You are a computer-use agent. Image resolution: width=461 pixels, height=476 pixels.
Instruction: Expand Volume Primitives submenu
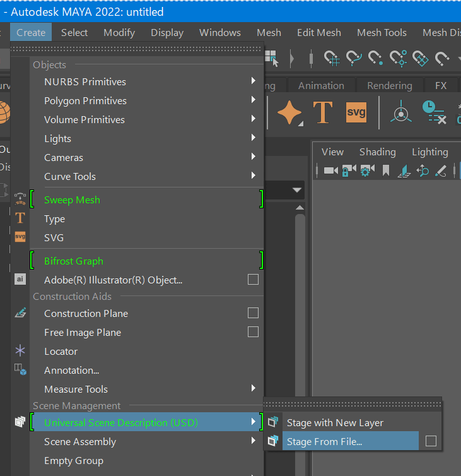click(147, 119)
